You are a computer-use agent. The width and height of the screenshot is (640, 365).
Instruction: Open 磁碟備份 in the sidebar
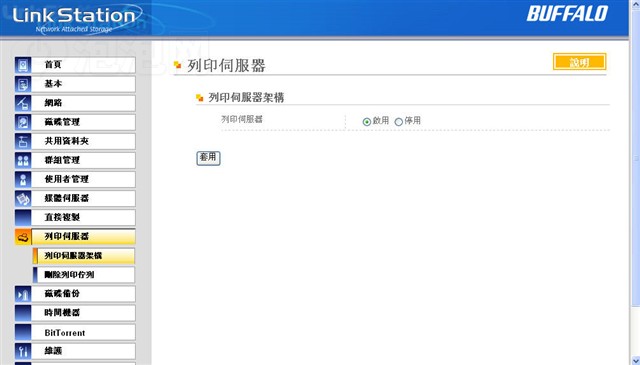[83, 294]
